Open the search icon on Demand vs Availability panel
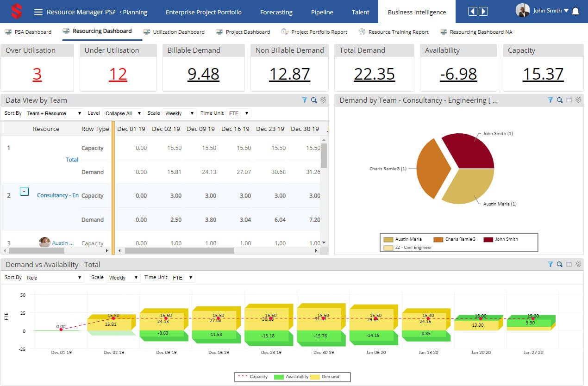 pyautogui.click(x=559, y=264)
